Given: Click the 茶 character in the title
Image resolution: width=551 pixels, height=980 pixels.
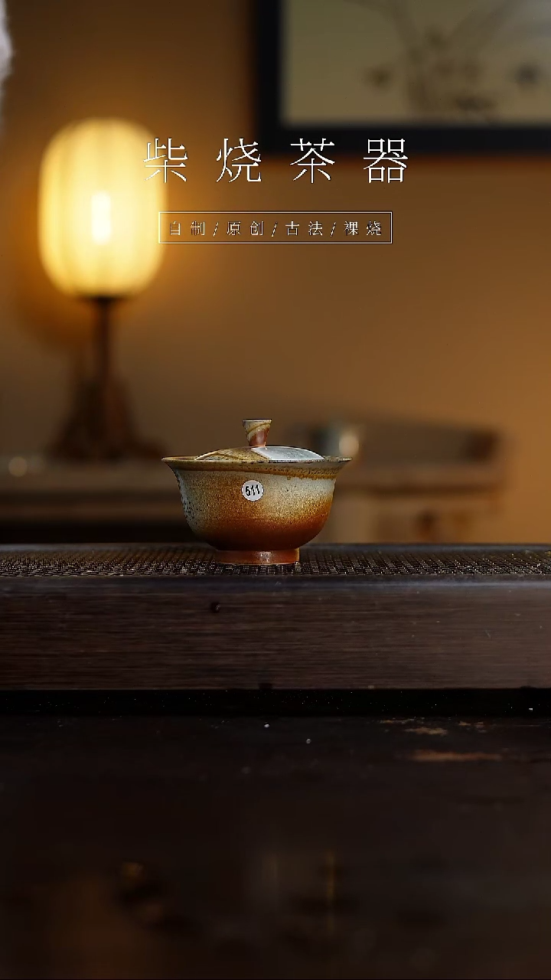Looking at the screenshot, I should point(312,161).
